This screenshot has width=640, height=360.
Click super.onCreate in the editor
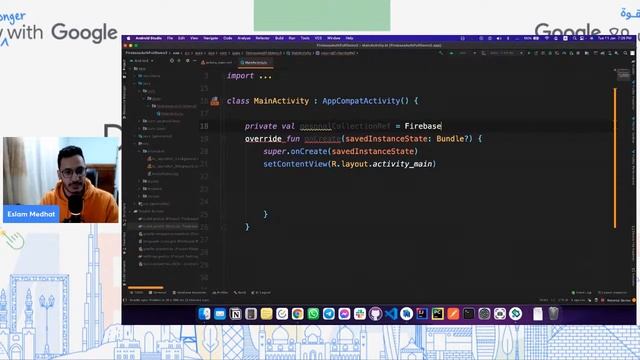295,151
